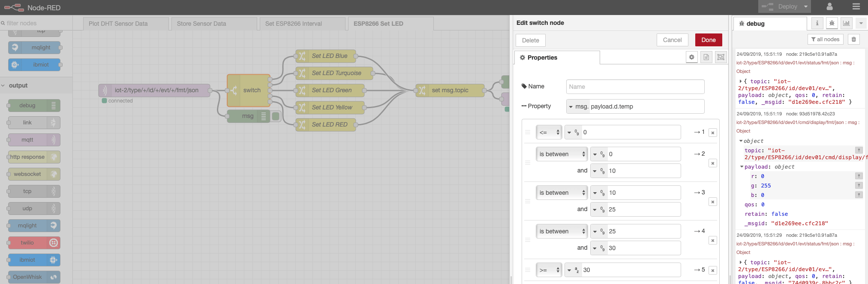Click the user account icon
Screen dimensions: 868x284
pyautogui.click(x=829, y=6)
